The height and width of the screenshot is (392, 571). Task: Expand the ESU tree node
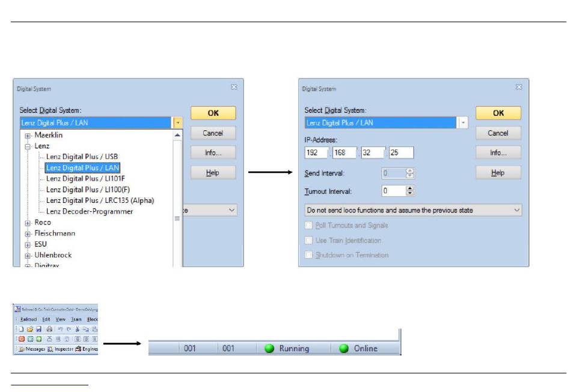click(x=27, y=245)
